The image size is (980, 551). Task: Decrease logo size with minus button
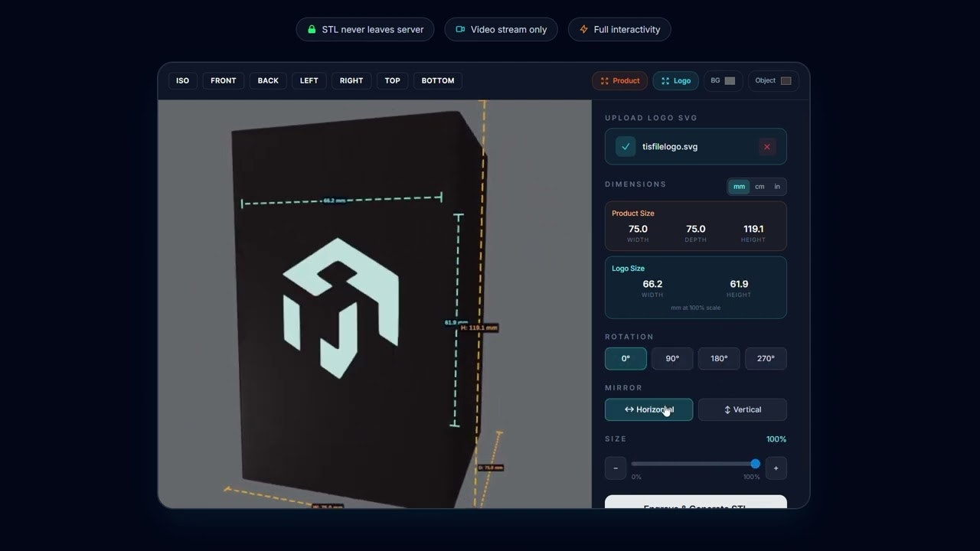(616, 468)
